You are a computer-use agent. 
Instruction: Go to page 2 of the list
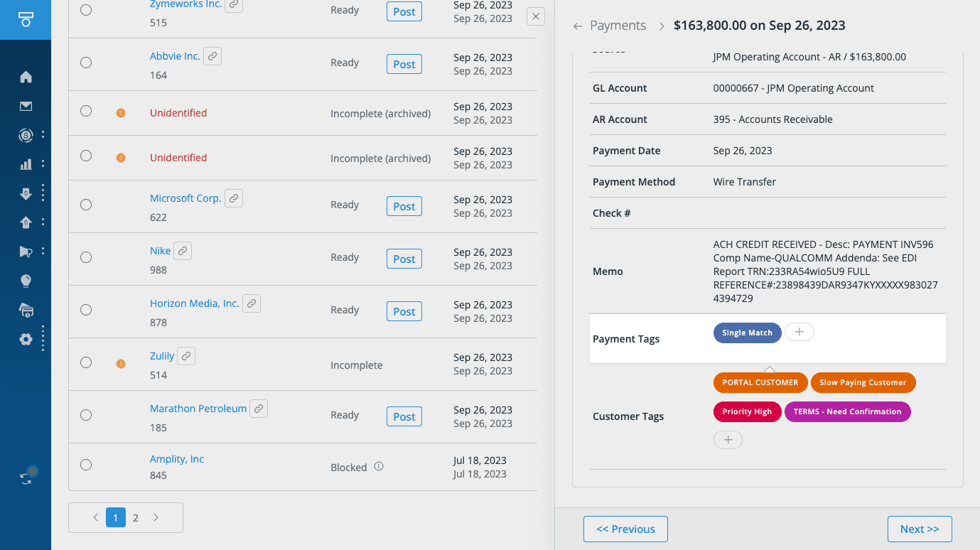(x=136, y=517)
